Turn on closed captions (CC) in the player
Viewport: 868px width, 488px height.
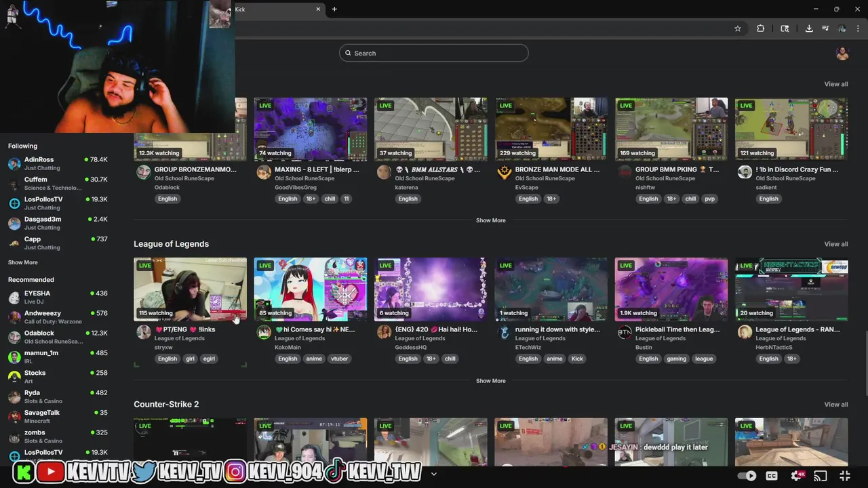pyautogui.click(x=772, y=476)
